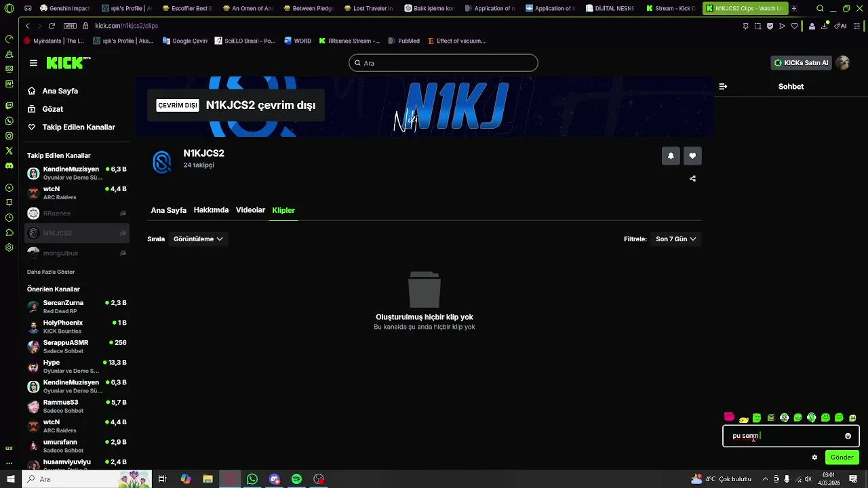Open the Discord sidebar icon
Viewport: 868px width, 488px height.
coord(9,165)
